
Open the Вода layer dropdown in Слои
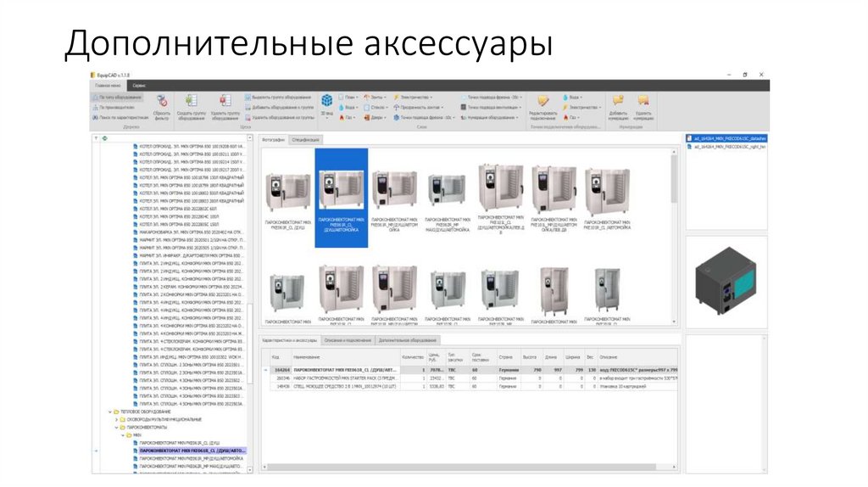(348, 107)
